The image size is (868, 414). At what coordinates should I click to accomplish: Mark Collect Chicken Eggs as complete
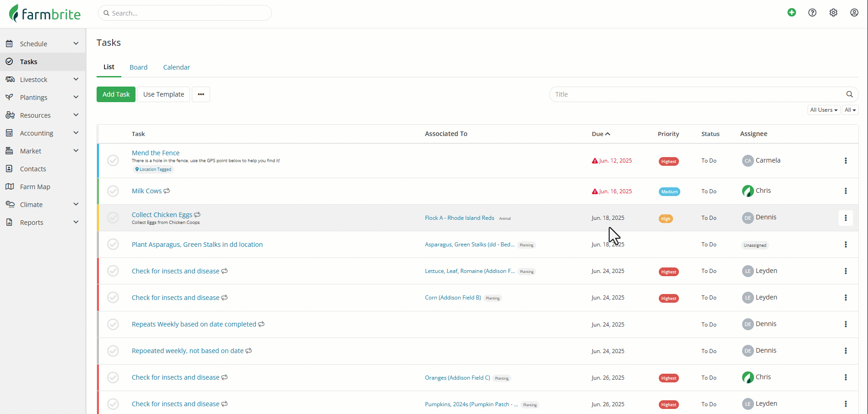[x=113, y=218]
